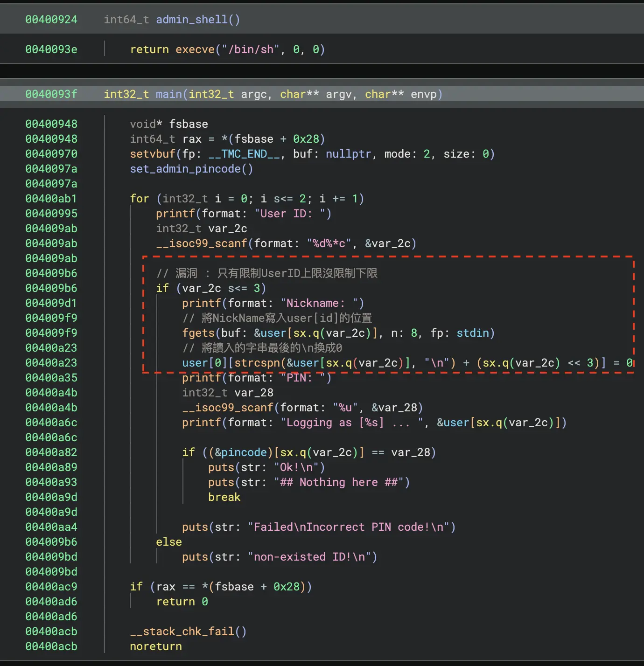The image size is (644, 666).
Task: Open the set_admin_pincode() function call
Action: [x=191, y=169]
